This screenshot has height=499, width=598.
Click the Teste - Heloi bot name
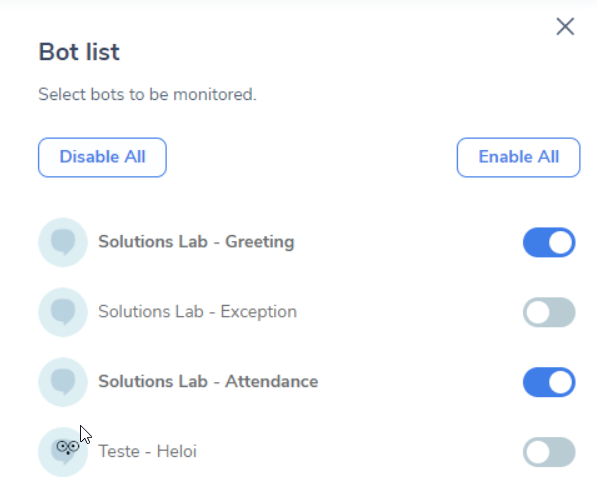pos(148,451)
